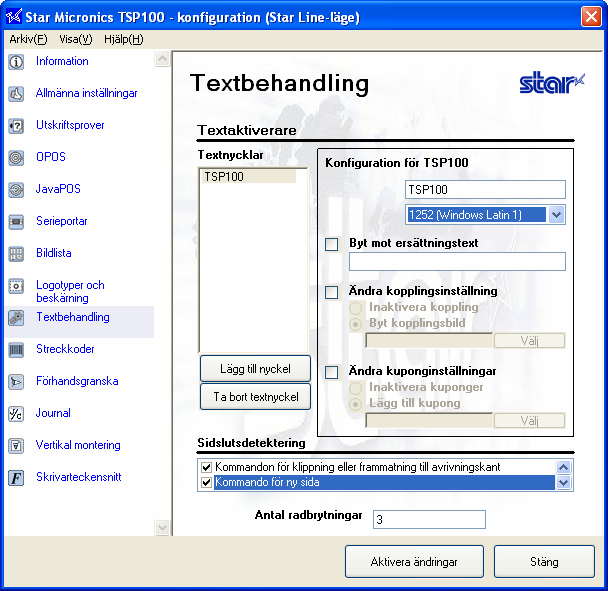The image size is (608, 591).
Task: Open the Arkiv menu
Action: click(28, 39)
